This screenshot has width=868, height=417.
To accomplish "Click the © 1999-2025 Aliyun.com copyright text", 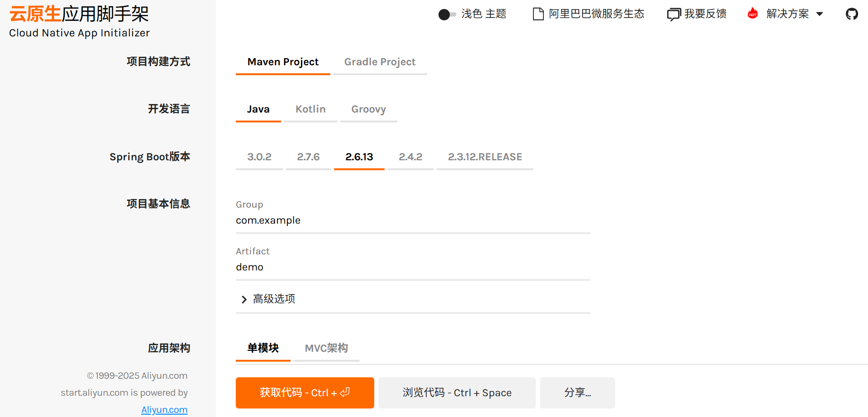I will pyautogui.click(x=137, y=376).
